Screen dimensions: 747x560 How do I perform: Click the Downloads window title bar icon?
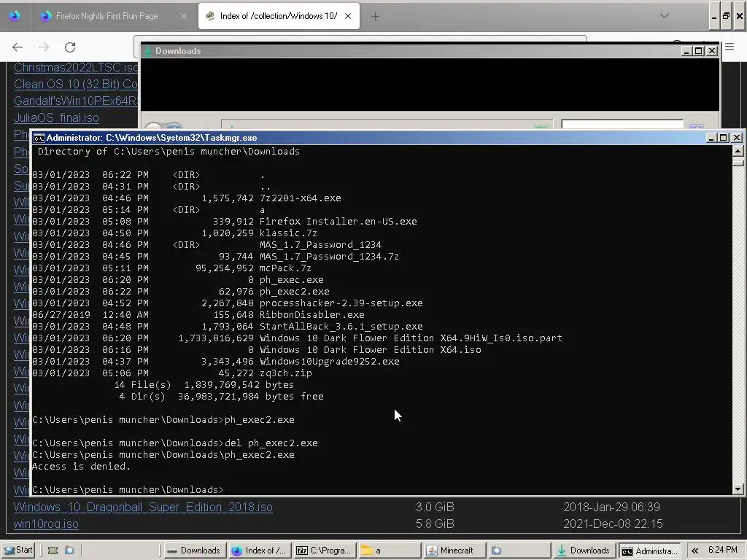pos(147,51)
